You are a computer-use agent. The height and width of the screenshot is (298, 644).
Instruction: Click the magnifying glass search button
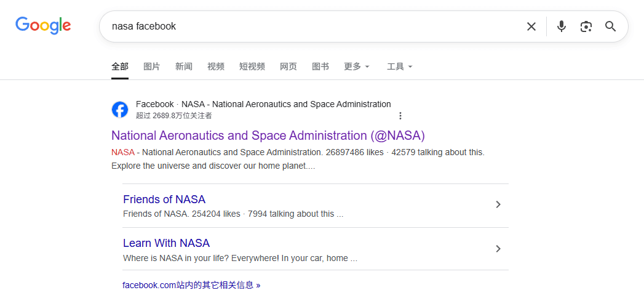point(610,26)
